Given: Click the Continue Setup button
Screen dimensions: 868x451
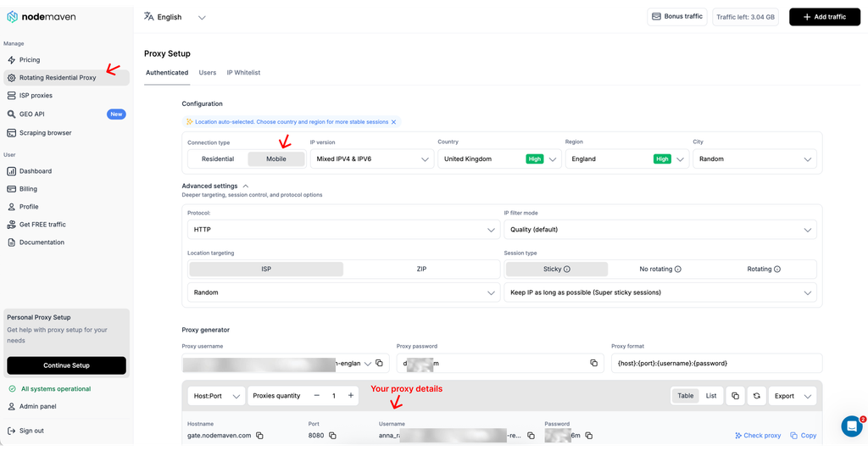Looking at the screenshot, I should [x=66, y=365].
